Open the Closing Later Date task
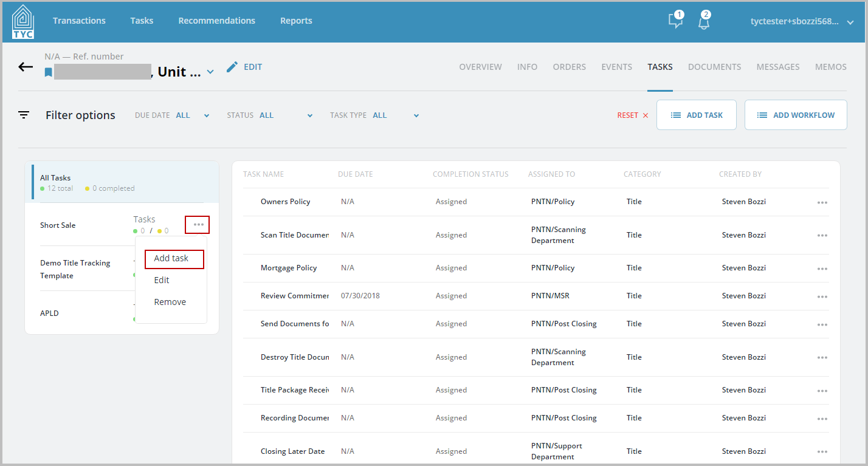This screenshot has height=466, width=868. pos(292,451)
